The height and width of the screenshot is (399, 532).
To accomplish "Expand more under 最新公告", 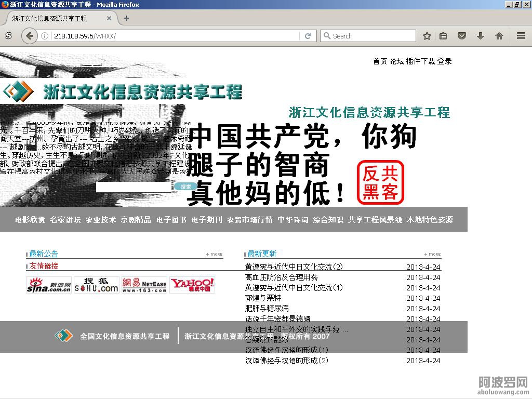I will point(214,254).
